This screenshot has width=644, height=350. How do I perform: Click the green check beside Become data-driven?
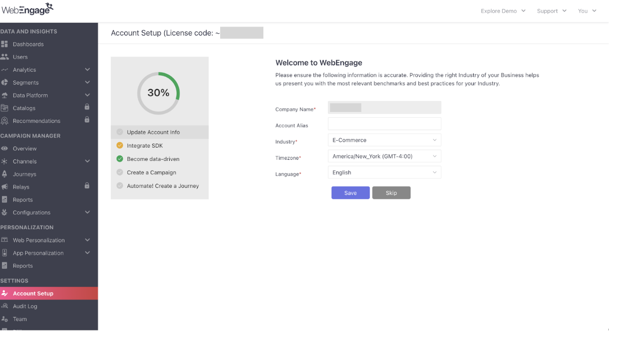[x=119, y=159]
